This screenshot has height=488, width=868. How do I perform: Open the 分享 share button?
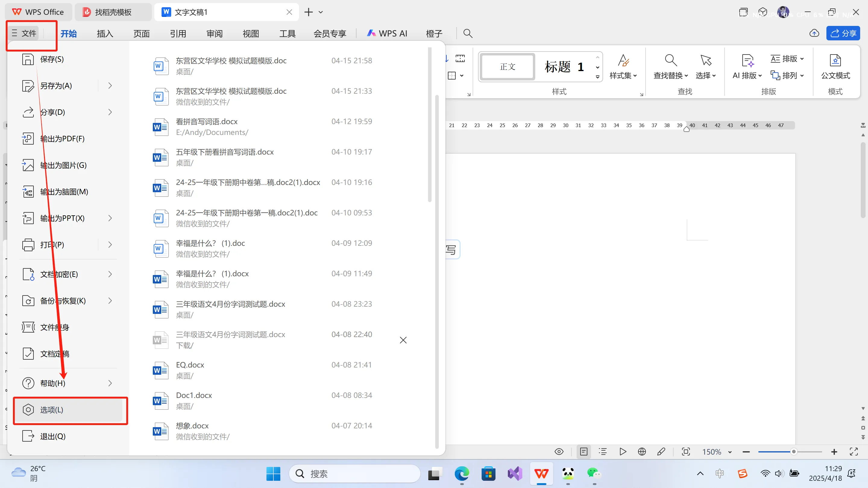[x=843, y=33]
